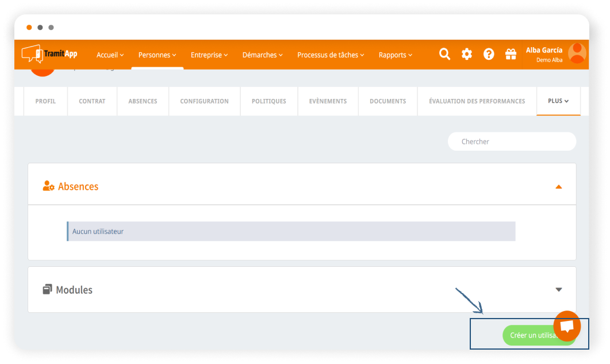Switch to the DOCUMENTS tab
This screenshot has width=610, height=364.
point(388,101)
